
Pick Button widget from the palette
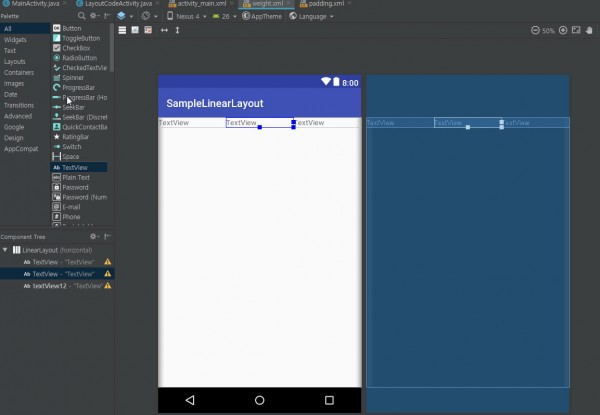pyautogui.click(x=80, y=28)
